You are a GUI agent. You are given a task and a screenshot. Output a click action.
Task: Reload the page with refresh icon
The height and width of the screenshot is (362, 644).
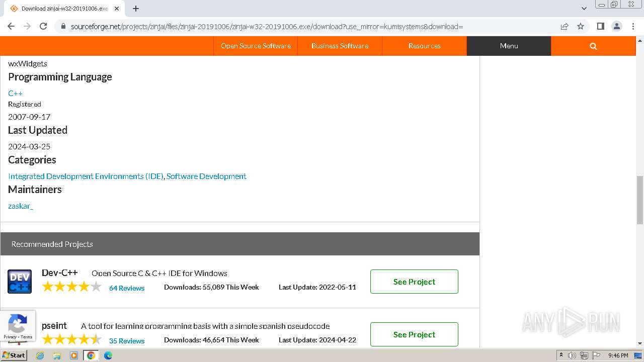(43, 26)
